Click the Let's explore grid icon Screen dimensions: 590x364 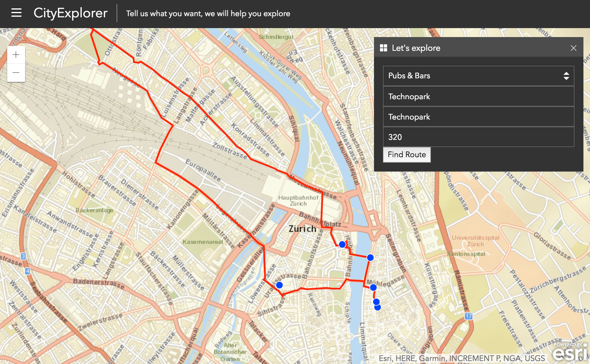(383, 48)
